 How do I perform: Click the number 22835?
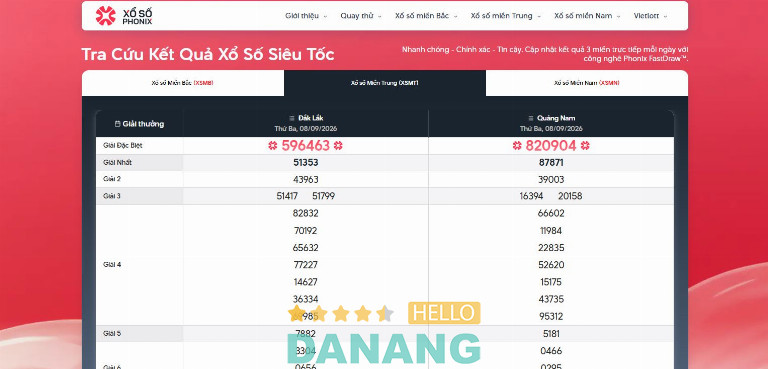(x=551, y=247)
